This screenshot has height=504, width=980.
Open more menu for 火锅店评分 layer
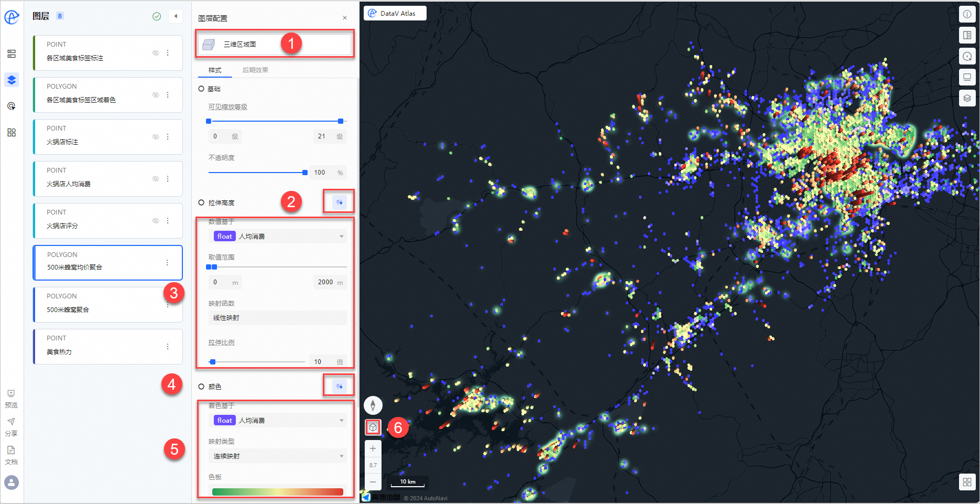coord(168,221)
